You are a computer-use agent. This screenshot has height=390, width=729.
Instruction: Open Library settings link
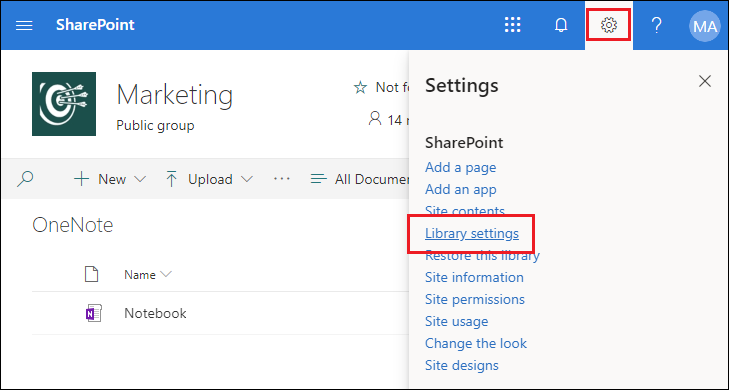click(x=471, y=233)
